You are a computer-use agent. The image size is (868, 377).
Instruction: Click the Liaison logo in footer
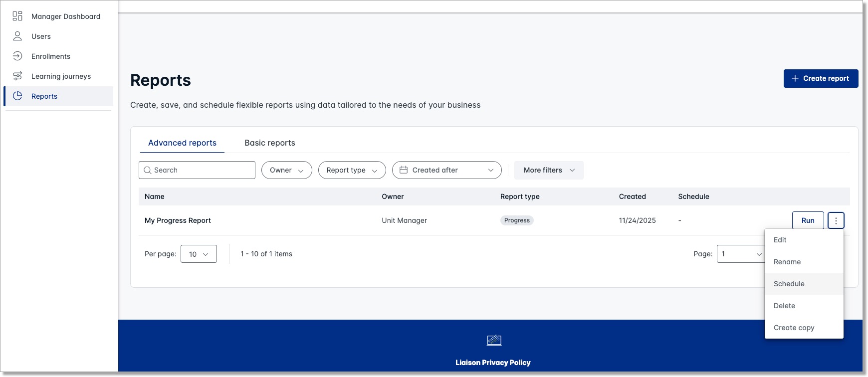tap(494, 340)
